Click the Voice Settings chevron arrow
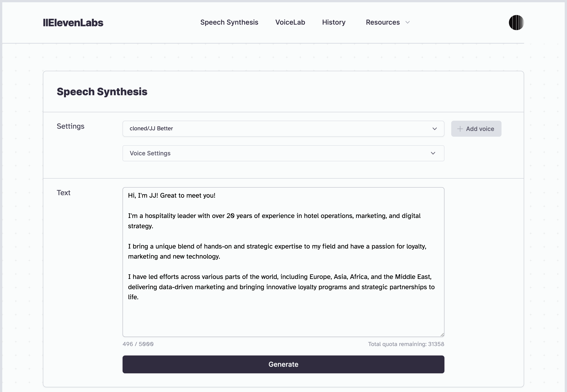Viewport: 567px width, 392px height. (433, 153)
